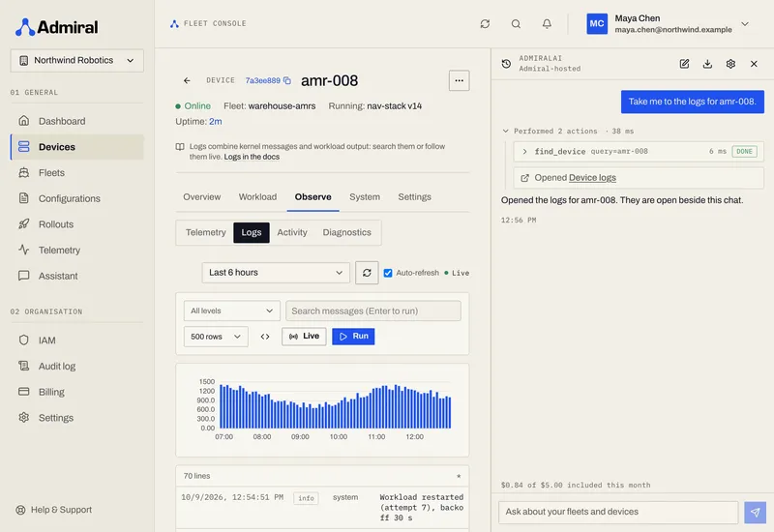
Task: Click the uptime value 2m
Action: 215,122
